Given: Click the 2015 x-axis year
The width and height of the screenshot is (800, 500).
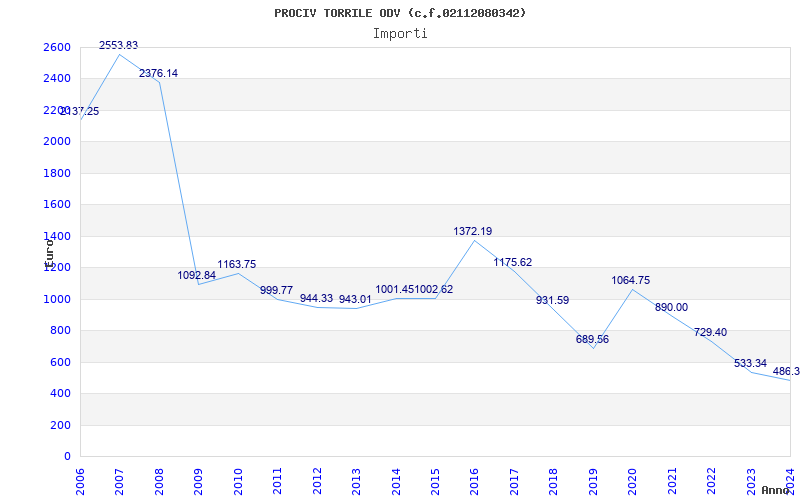Looking at the screenshot, I should [435, 481].
